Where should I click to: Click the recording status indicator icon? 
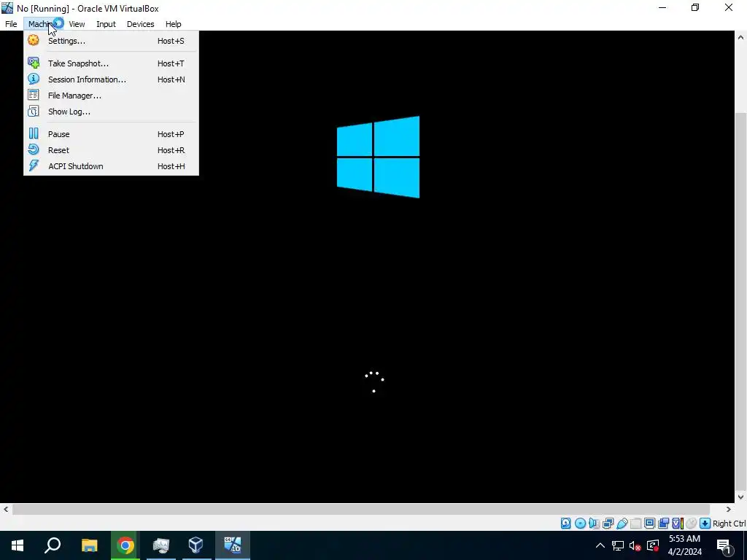(x=663, y=524)
